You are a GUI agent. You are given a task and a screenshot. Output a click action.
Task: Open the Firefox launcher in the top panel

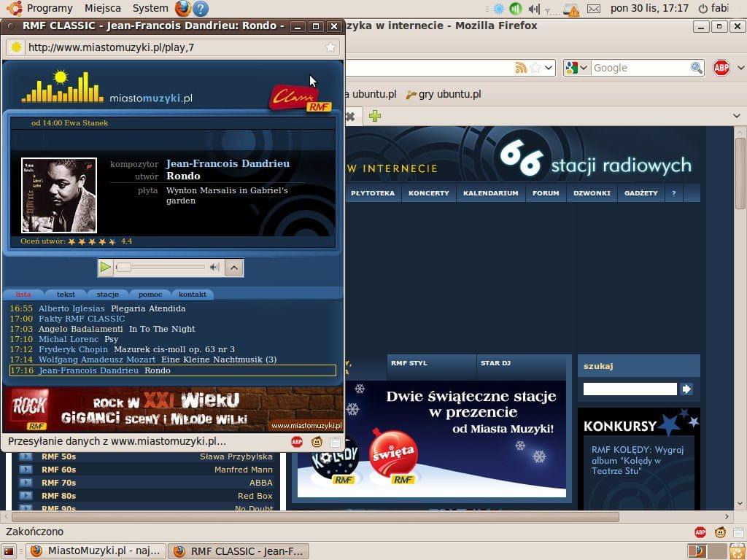click(x=182, y=8)
